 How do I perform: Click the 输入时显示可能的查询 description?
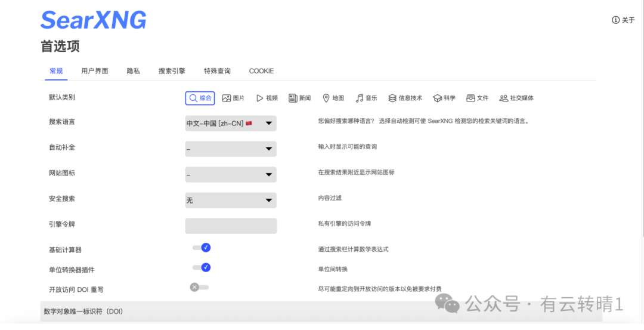tap(348, 147)
